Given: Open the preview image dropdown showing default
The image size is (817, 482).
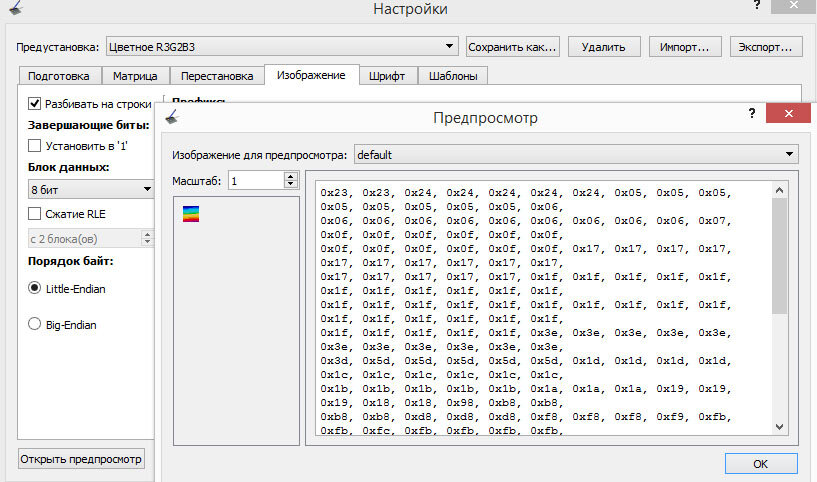Looking at the screenshot, I should (576, 154).
